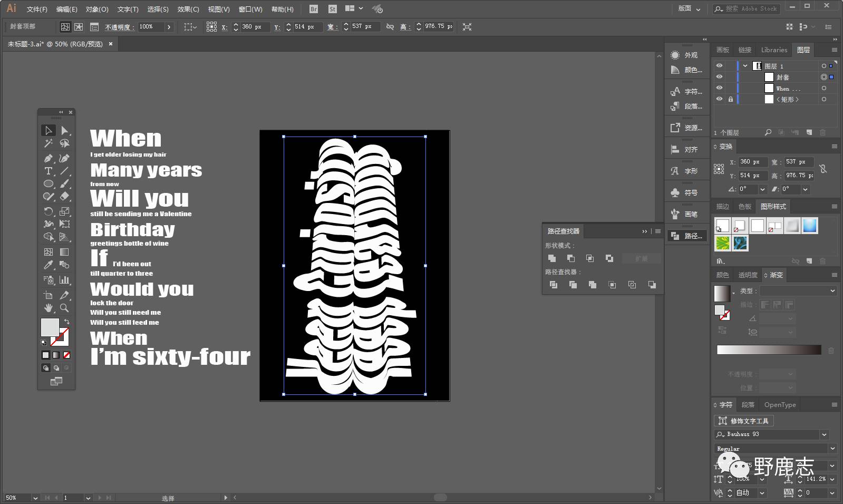The height and width of the screenshot is (504, 843).
Task: Select the Magic Wand tool
Action: [49, 143]
